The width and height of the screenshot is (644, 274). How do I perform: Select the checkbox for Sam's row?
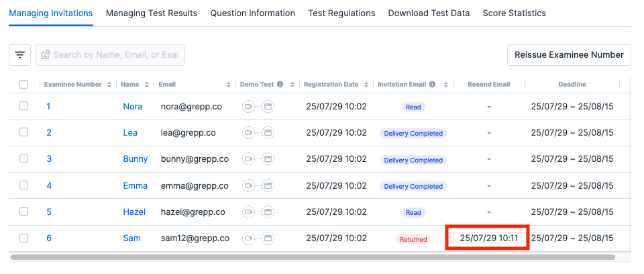point(24,238)
